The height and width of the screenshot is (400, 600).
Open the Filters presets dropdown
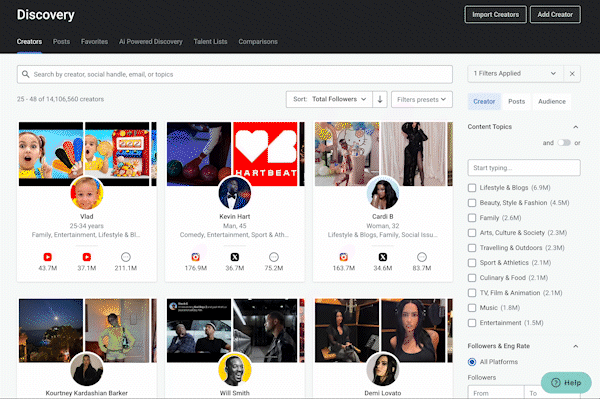(422, 100)
